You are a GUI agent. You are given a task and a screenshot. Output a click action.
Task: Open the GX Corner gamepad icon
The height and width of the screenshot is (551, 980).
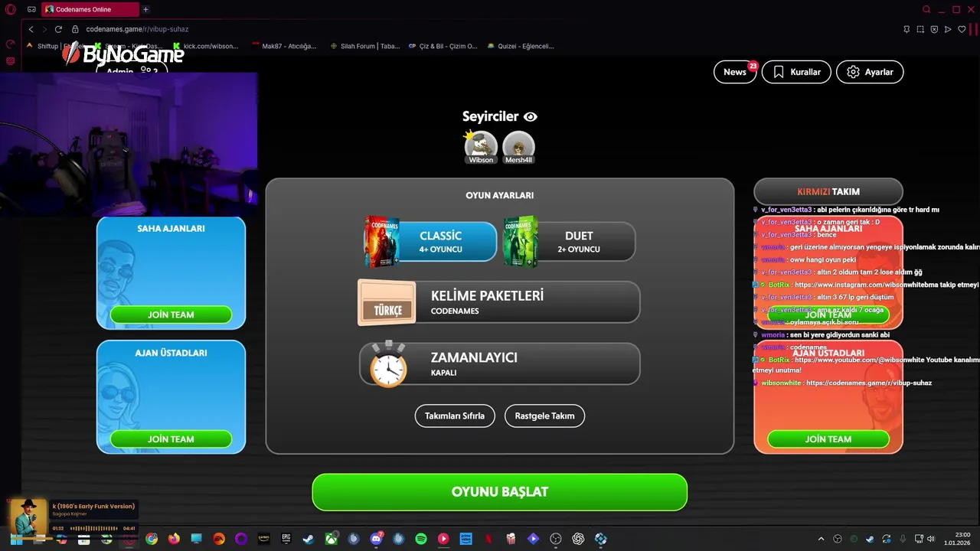click(31, 9)
